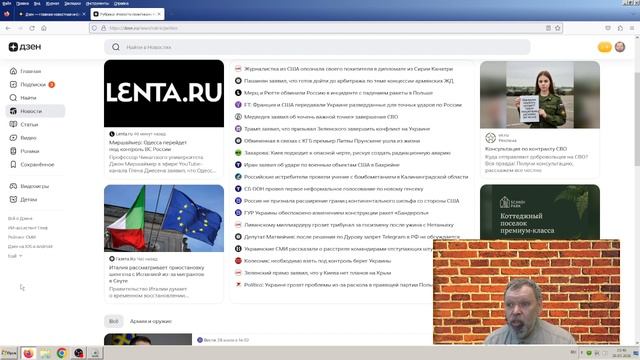This screenshot has height=360, width=640.
Task: Click the padlock site info icon
Action: tap(103, 28)
